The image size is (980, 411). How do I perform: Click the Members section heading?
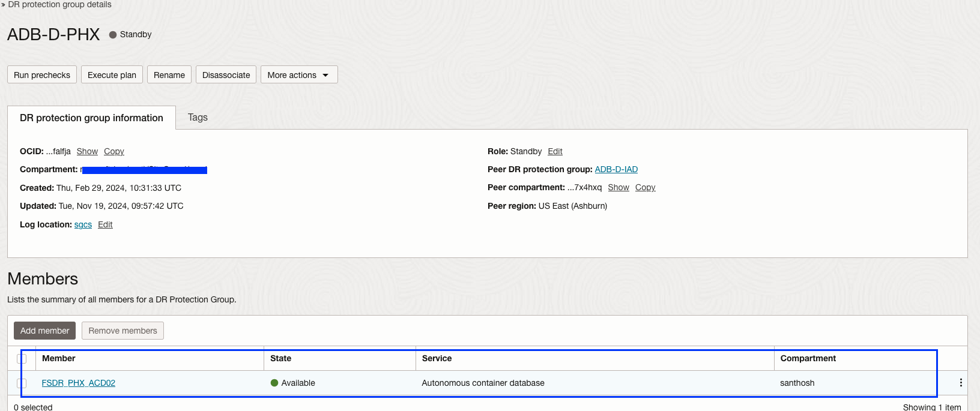43,279
